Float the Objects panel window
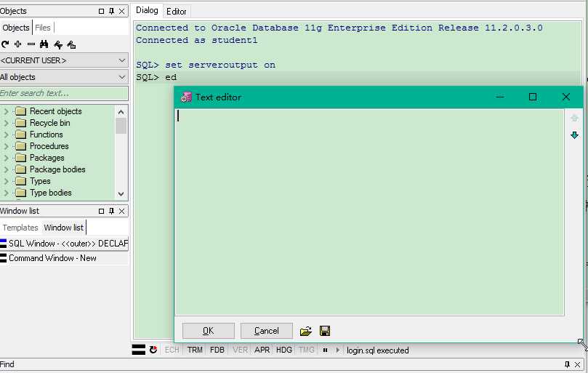 (x=101, y=11)
